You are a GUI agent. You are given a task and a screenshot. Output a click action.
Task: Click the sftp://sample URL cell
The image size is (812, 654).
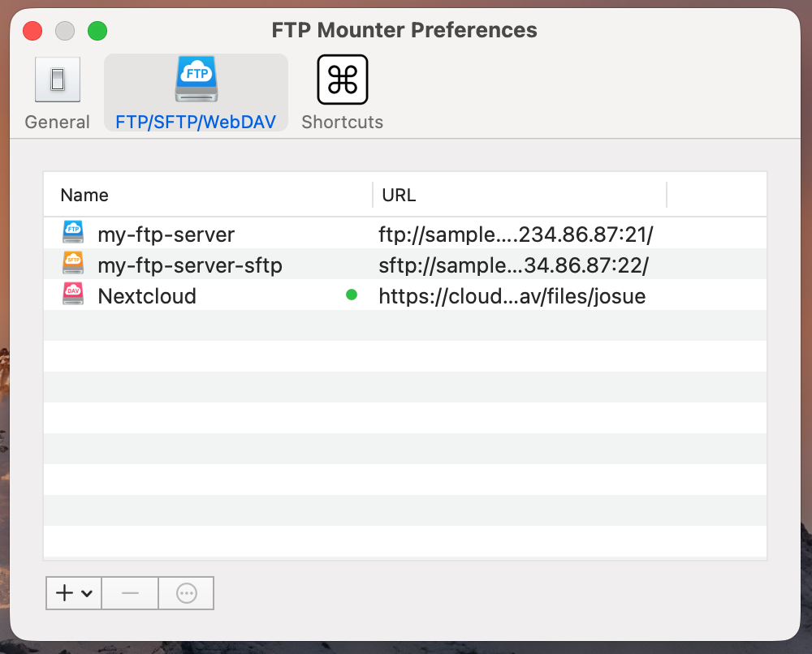coord(513,265)
